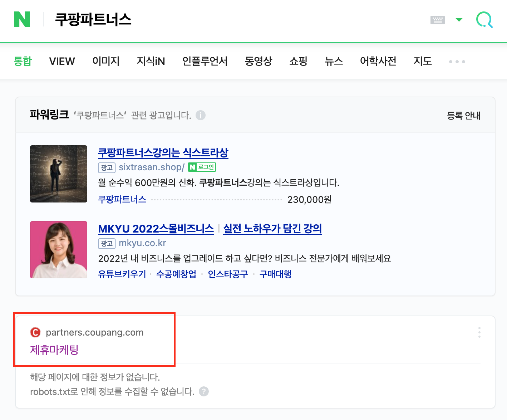Screen dimensions: 507x420
Task: Click the 파워링크 info icon
Action: 201,115
